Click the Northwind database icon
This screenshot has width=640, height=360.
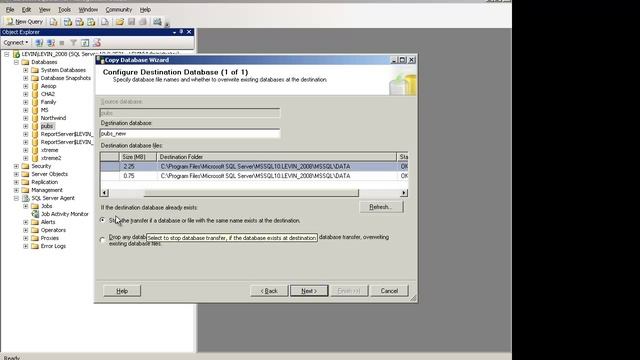click(35, 118)
